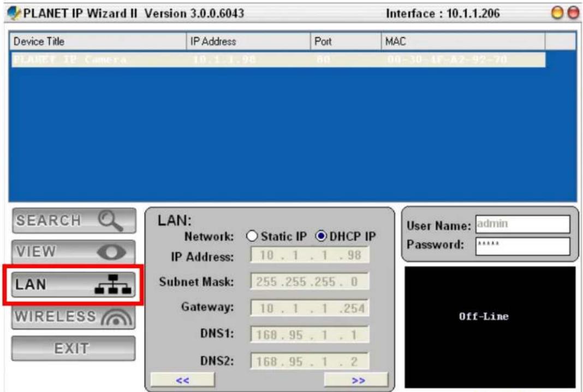The image size is (583, 392).
Task: Click the MAC column header
Action: coord(463,41)
